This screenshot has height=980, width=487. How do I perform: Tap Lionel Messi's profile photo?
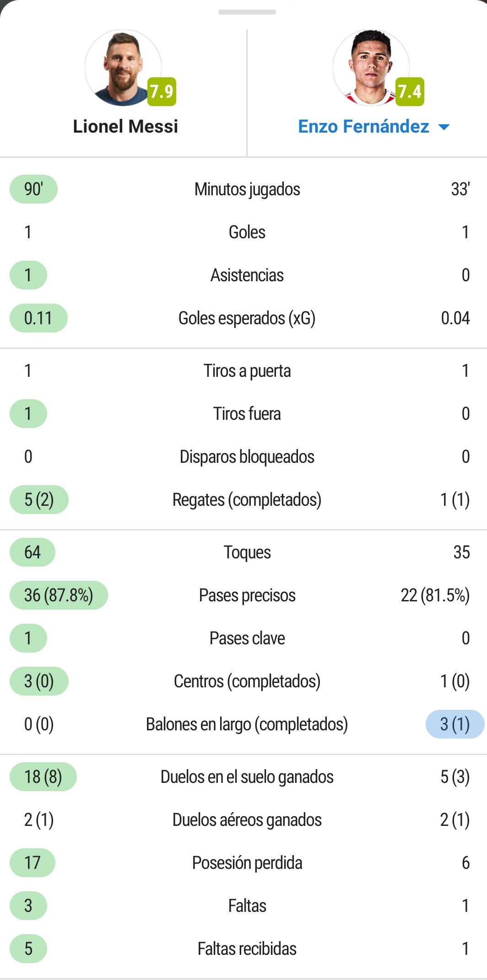[x=123, y=68]
